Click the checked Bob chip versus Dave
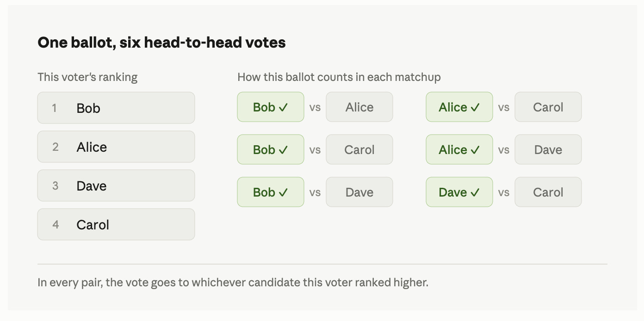Screen dimensions: 644x321 pos(271,192)
